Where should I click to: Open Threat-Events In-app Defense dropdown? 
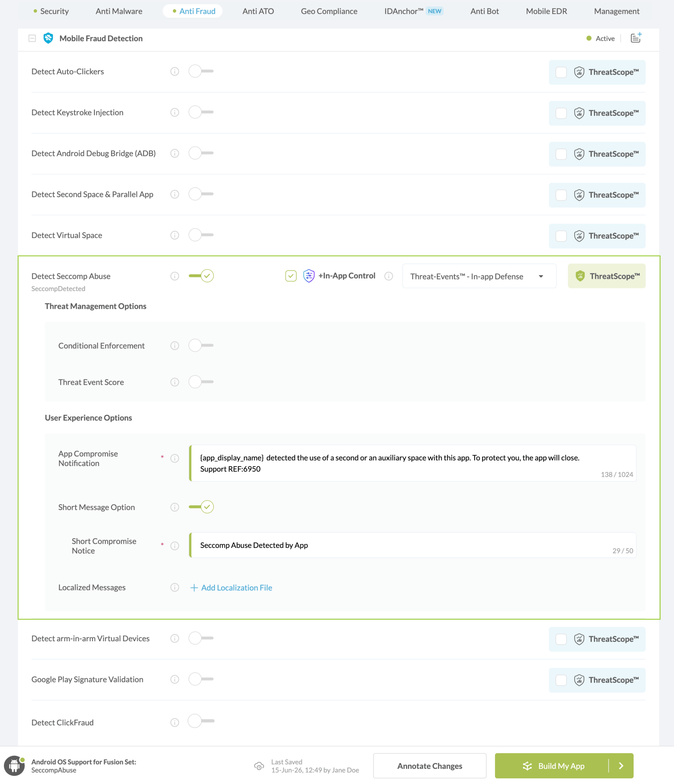point(479,276)
